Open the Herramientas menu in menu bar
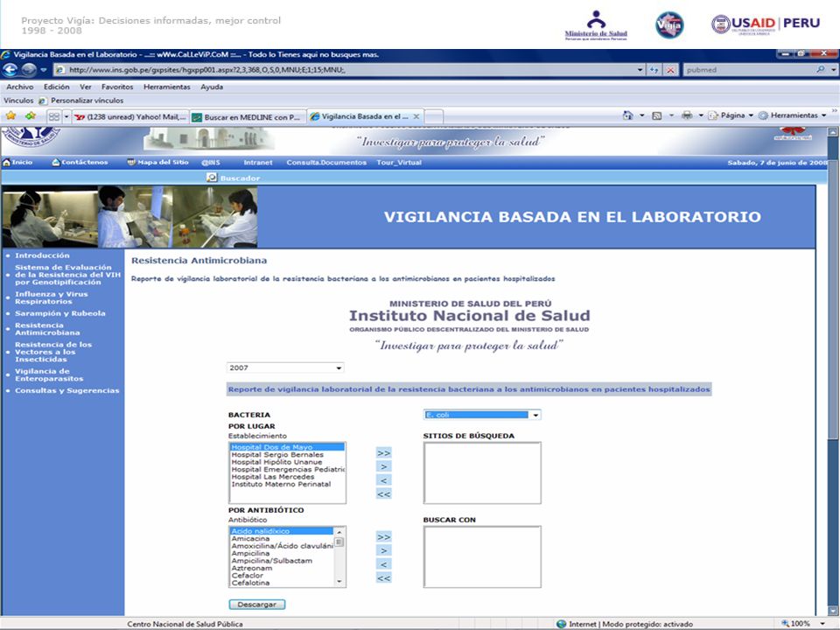This screenshot has width=840, height=630. (166, 87)
